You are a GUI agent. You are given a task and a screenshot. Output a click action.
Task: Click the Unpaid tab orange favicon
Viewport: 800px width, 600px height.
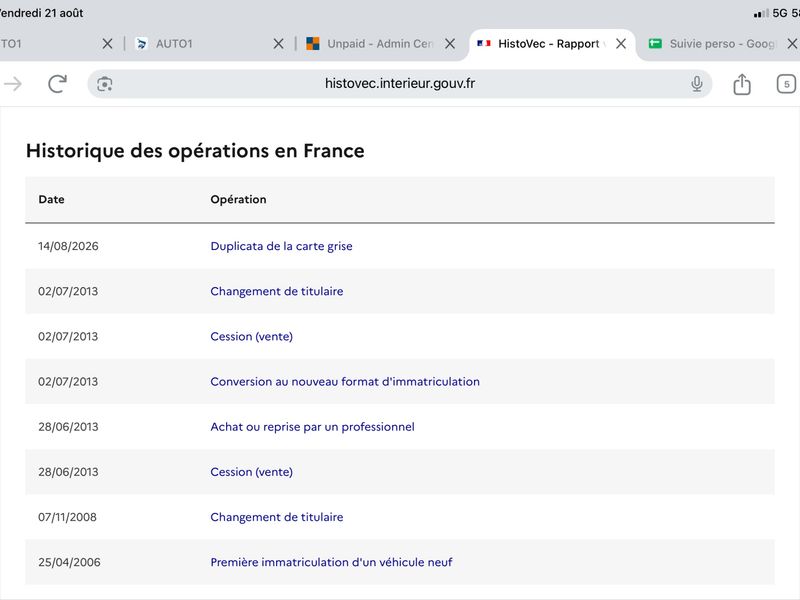pos(313,44)
